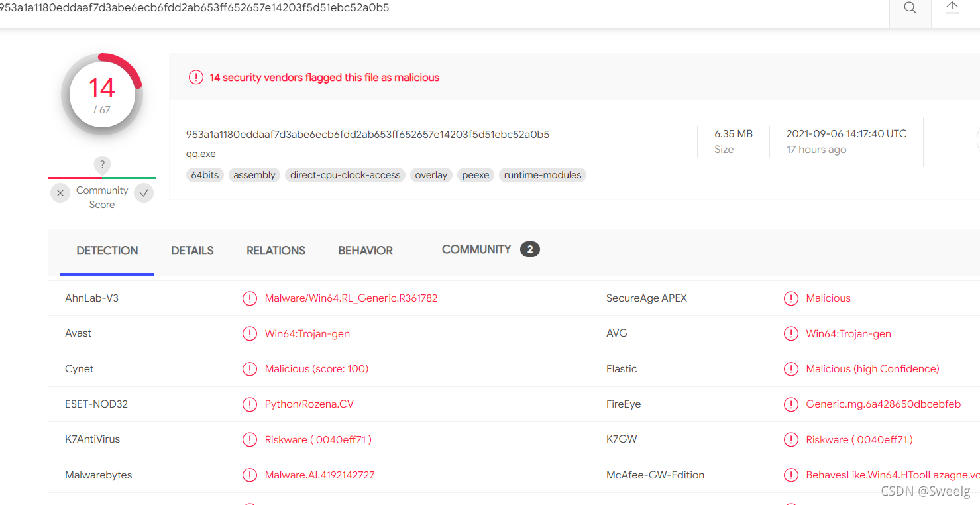
Task: Click the alert icon in Elastic row
Action: (x=791, y=369)
